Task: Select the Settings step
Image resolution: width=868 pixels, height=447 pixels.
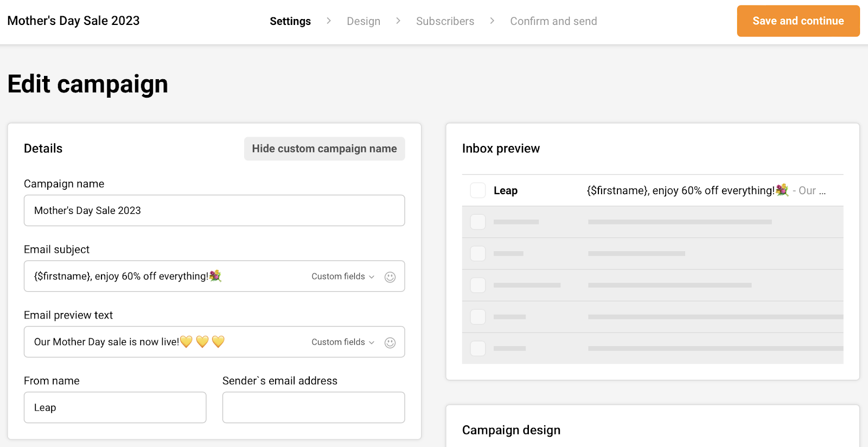Action: tap(290, 21)
